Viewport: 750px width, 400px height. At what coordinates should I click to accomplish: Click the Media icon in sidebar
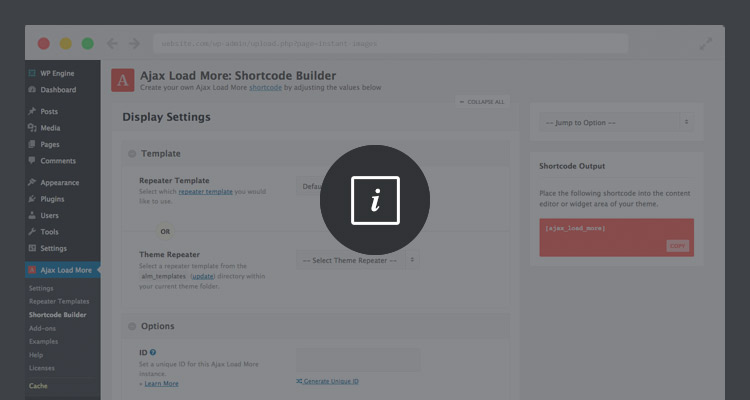pos(32,128)
